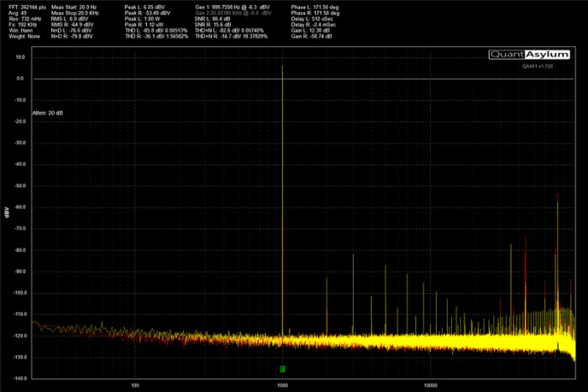Click Peak L: 6.05 dBV readout
Screen dimensions: 588x392
click(x=144, y=7)
